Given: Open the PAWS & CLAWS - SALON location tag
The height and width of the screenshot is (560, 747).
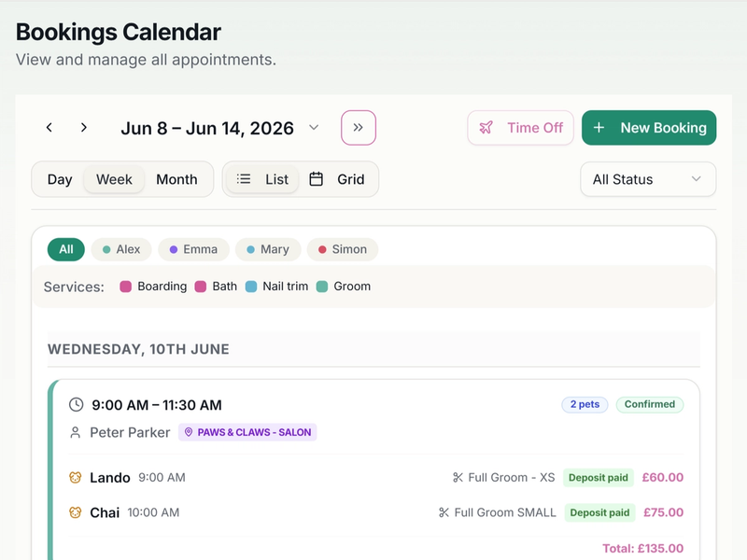Looking at the screenshot, I should point(247,432).
